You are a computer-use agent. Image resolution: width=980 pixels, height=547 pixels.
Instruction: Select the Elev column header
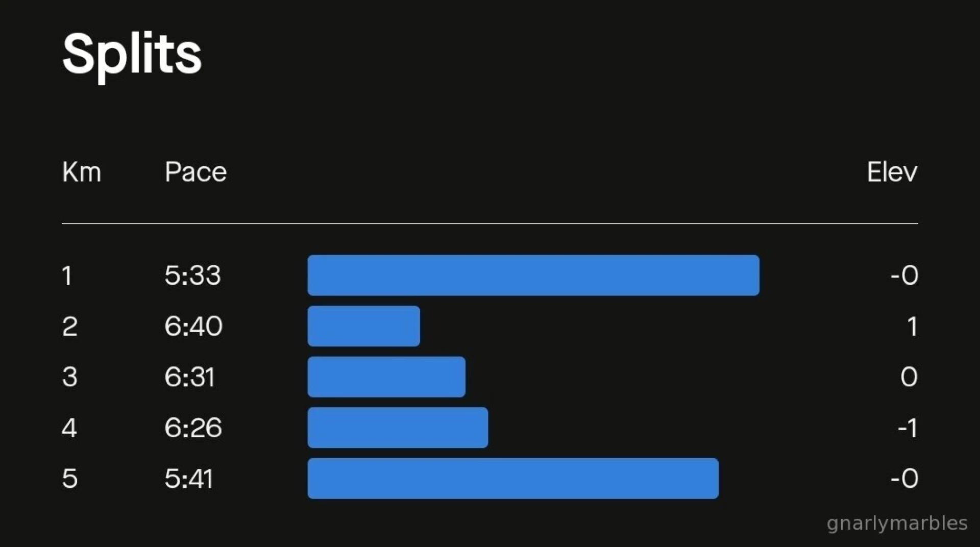(892, 172)
